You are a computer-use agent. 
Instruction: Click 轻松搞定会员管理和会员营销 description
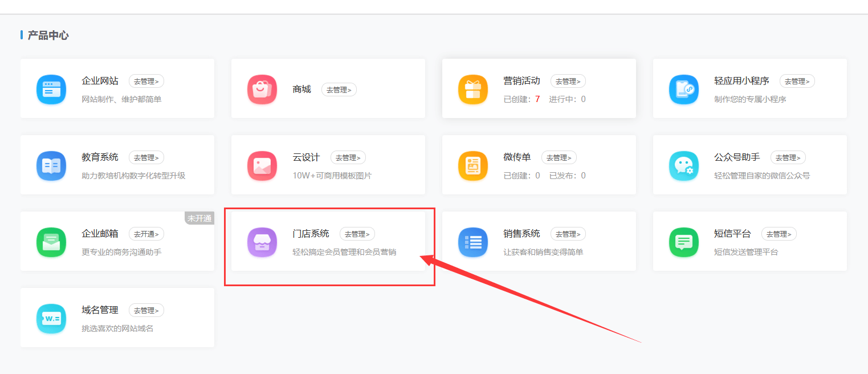tap(344, 252)
